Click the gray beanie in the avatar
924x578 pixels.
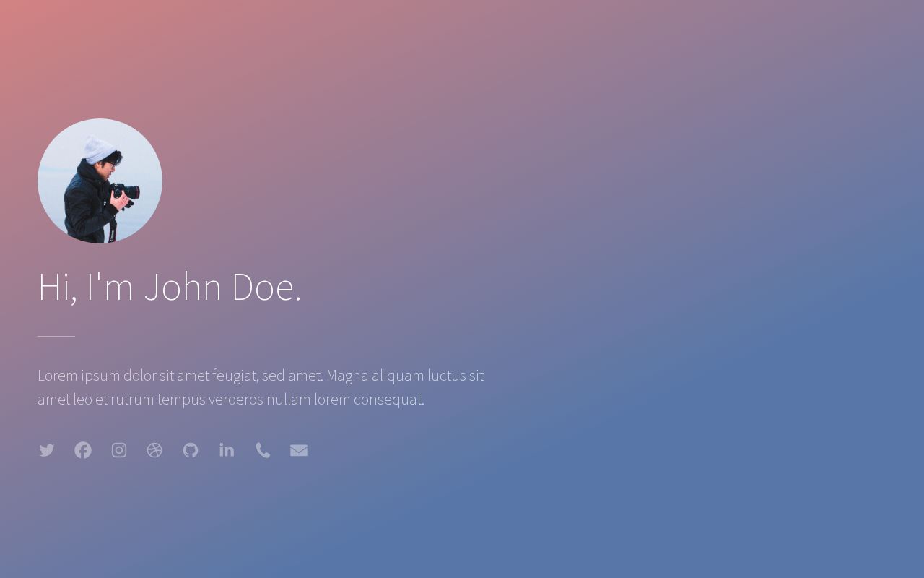point(99,149)
